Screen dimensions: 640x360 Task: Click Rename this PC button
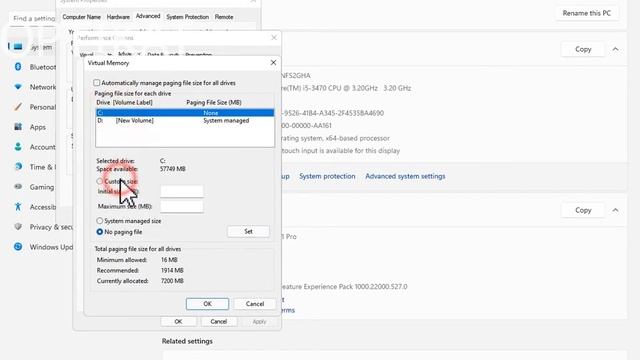587,13
